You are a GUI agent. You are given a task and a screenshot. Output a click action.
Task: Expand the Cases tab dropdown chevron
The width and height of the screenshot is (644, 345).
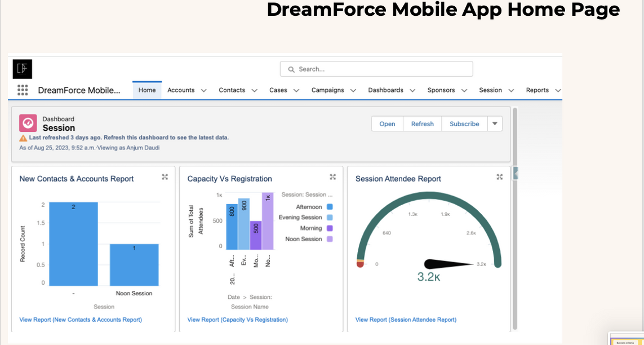[x=296, y=90]
